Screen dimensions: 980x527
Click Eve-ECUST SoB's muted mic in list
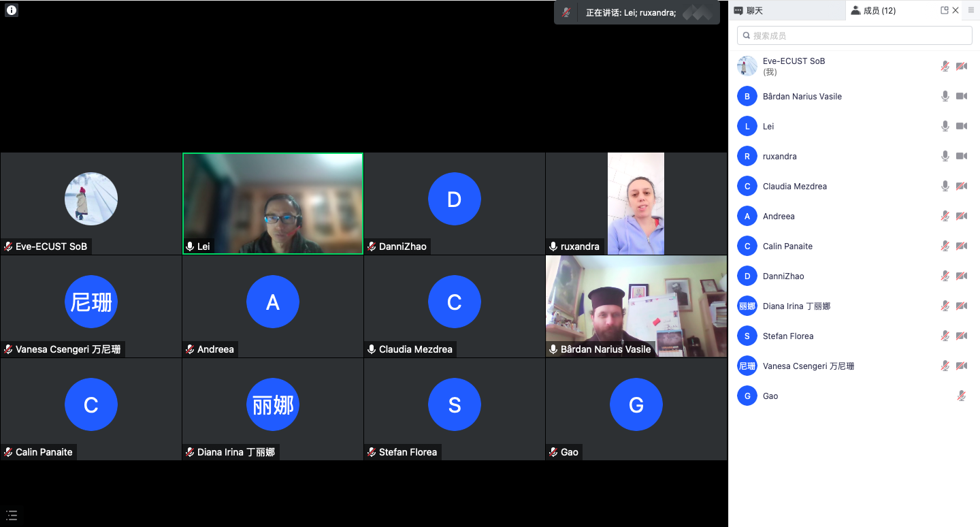945,66
